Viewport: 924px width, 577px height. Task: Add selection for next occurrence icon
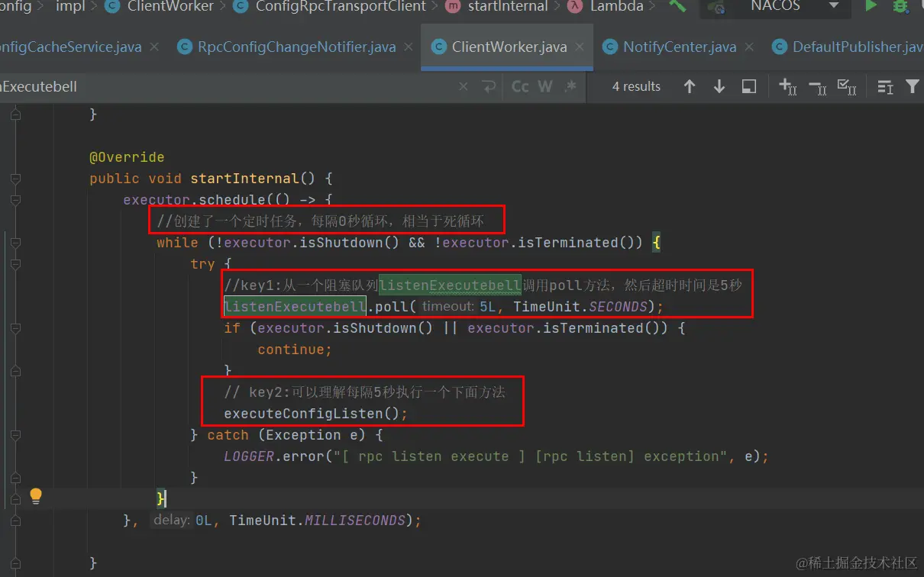787,86
